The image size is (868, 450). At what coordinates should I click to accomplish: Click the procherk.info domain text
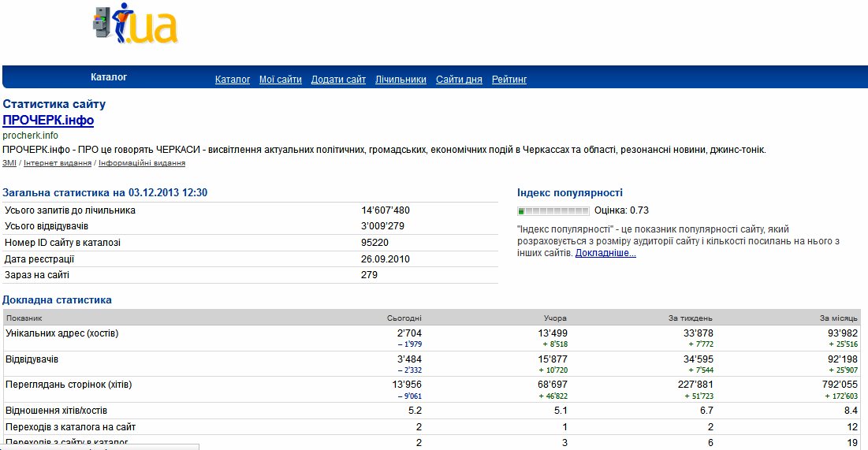(31, 136)
